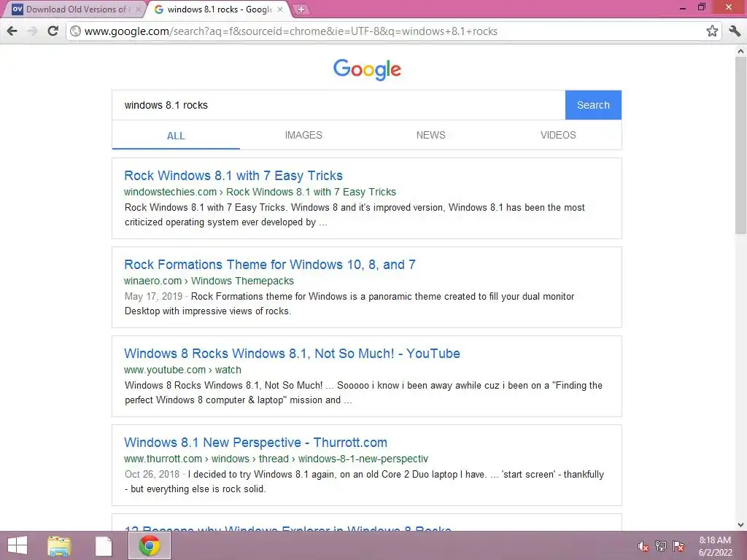
Task: Switch to the VIDEOS tab
Action: point(558,135)
